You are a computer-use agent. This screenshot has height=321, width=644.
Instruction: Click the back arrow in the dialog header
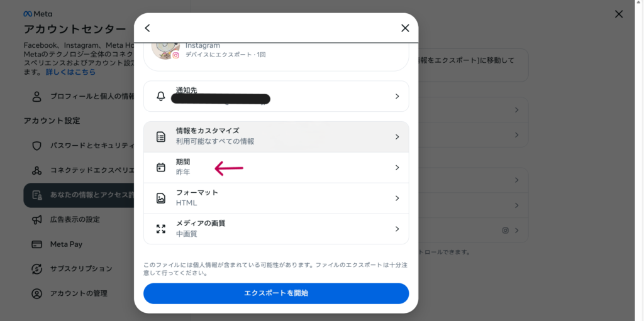click(148, 28)
